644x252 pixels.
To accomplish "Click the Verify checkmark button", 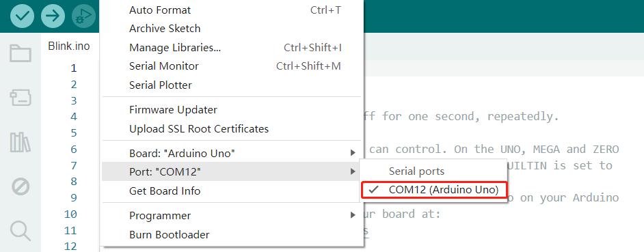I will [x=22, y=16].
